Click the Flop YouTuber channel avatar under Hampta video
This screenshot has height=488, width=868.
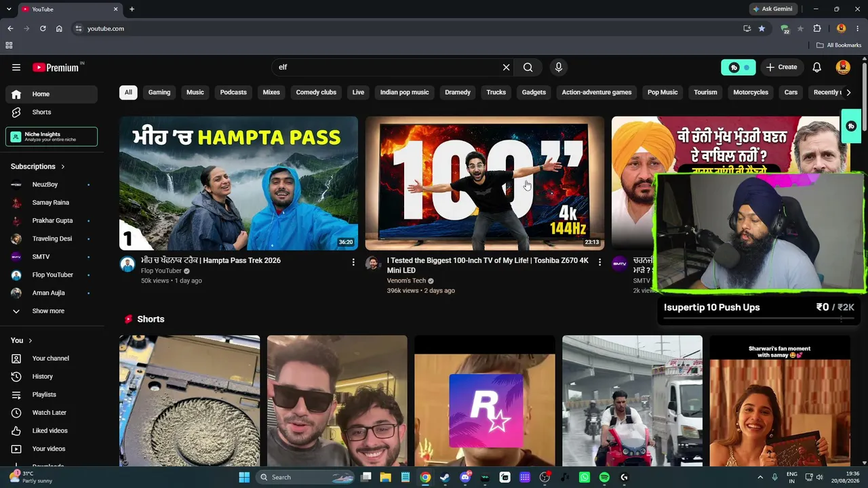click(x=127, y=264)
